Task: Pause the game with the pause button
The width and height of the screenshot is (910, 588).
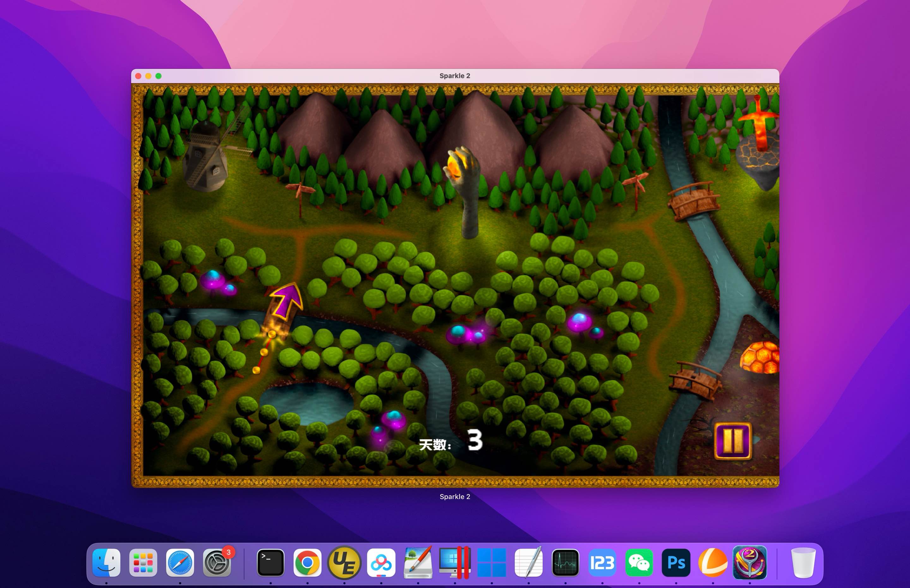Action: coord(733,441)
